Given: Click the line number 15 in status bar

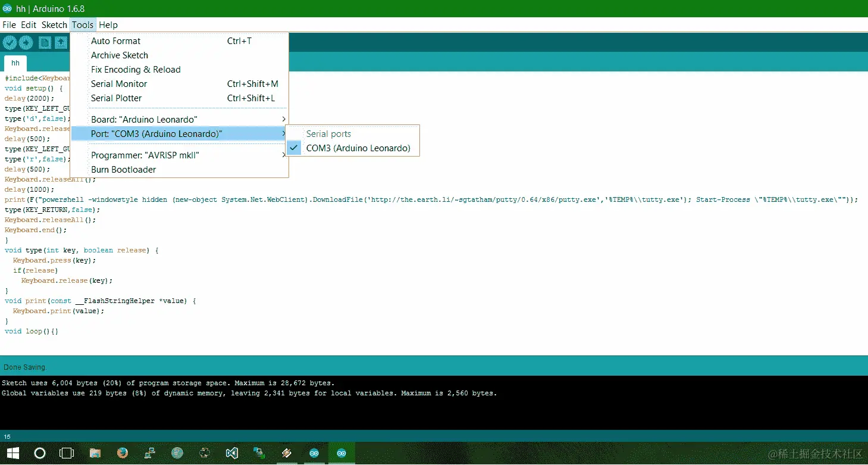Looking at the screenshot, I should pos(7,436).
